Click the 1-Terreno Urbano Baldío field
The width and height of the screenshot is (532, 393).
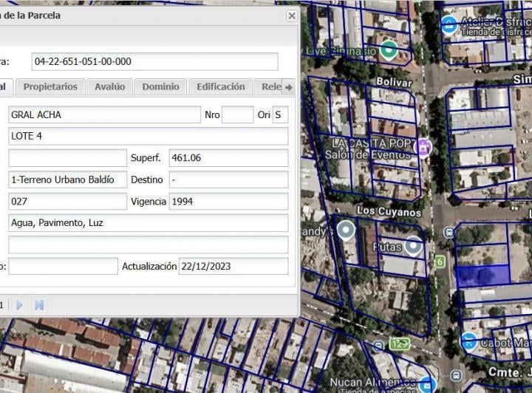pyautogui.click(x=67, y=180)
